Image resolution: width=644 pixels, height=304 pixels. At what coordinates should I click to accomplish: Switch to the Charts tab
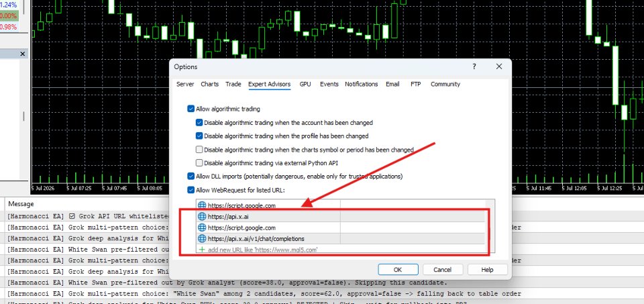pyautogui.click(x=209, y=84)
